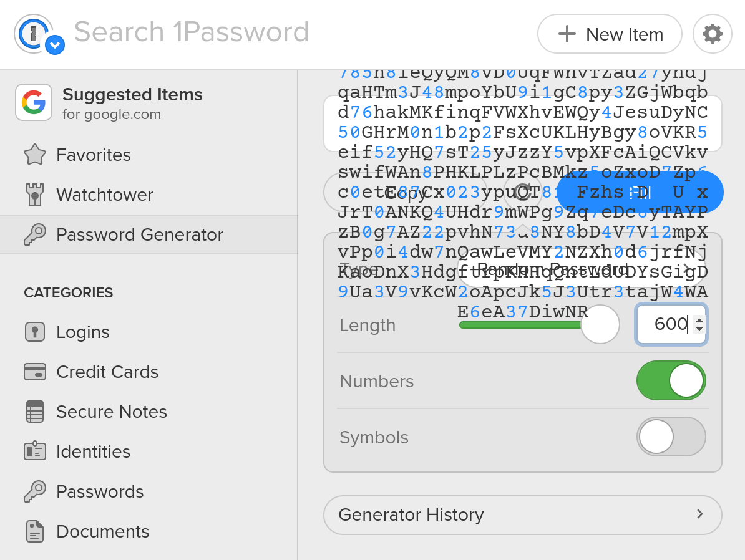Click the New Item button

click(609, 34)
